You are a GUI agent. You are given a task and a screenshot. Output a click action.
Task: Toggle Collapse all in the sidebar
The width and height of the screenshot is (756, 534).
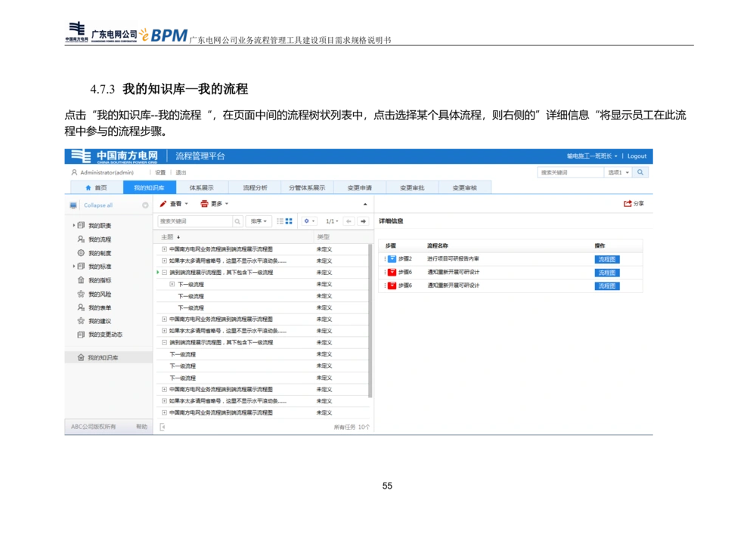coord(98,205)
